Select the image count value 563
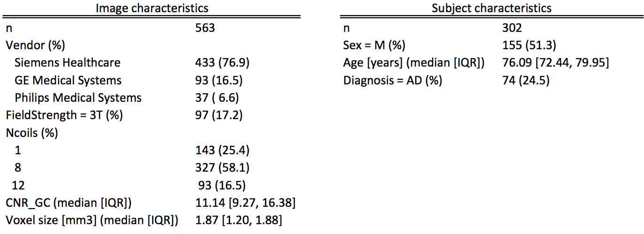The image size is (644, 234). 205,28
